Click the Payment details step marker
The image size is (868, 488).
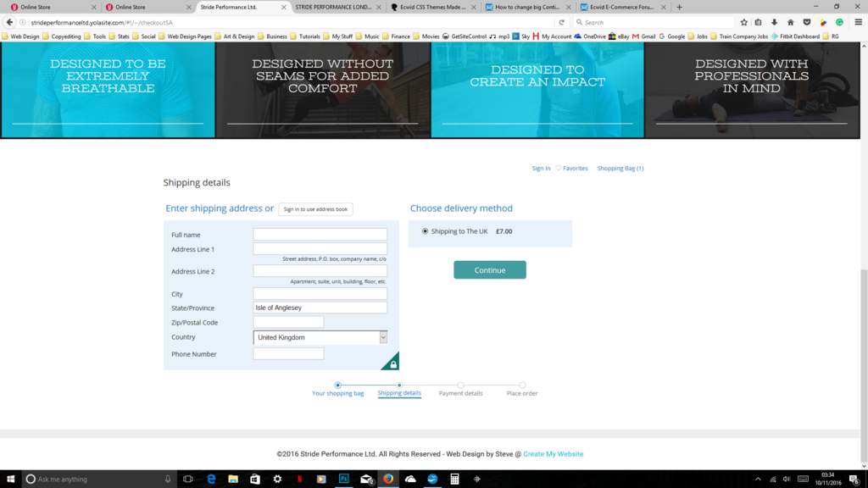[460, 385]
